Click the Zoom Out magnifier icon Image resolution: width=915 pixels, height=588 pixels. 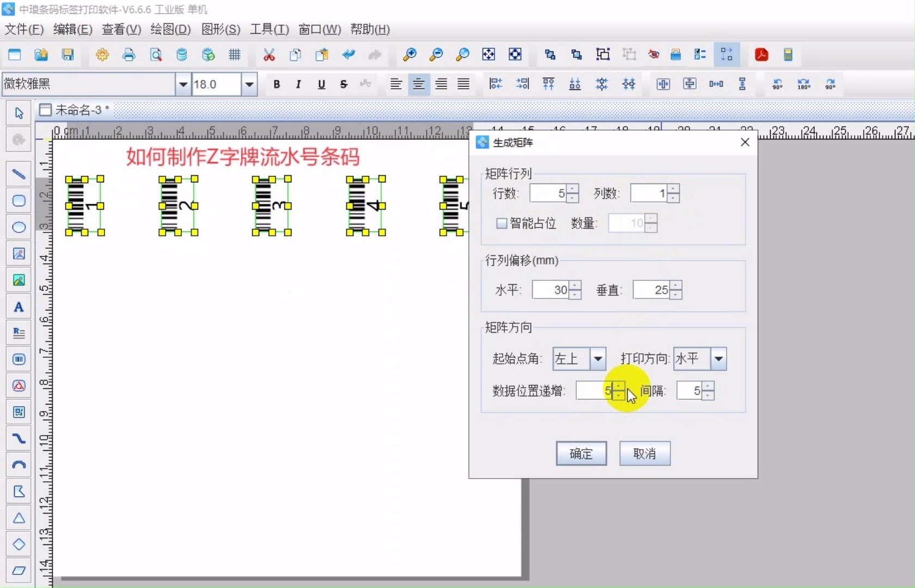pyautogui.click(x=436, y=54)
